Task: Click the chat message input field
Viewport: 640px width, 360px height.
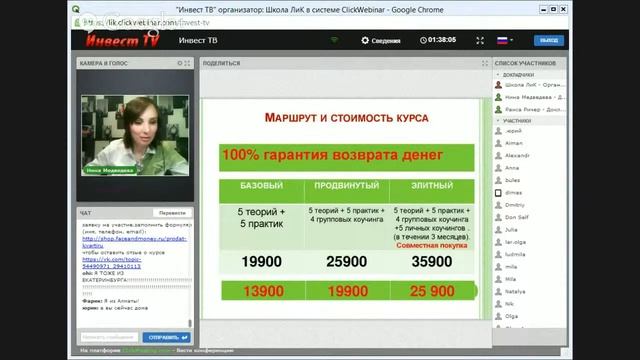Action: [109, 338]
